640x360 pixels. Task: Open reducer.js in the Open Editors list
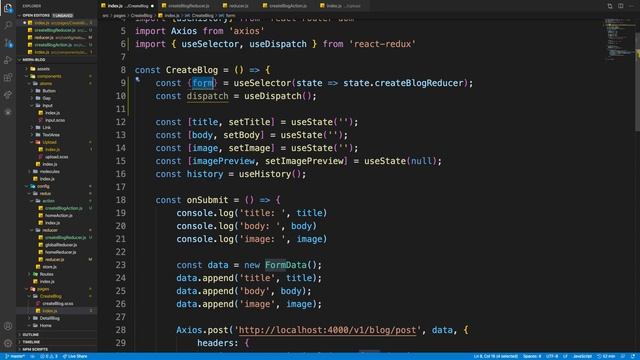coord(57,38)
